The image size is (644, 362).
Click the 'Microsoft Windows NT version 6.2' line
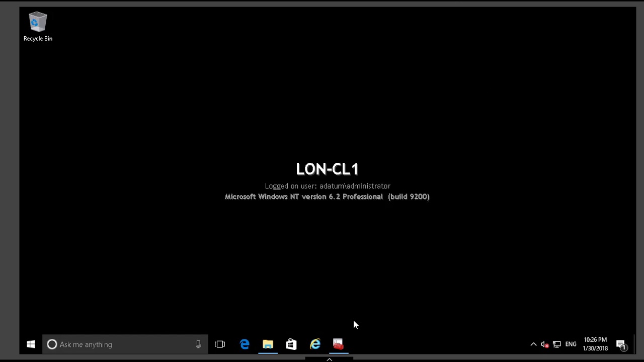coord(327,197)
